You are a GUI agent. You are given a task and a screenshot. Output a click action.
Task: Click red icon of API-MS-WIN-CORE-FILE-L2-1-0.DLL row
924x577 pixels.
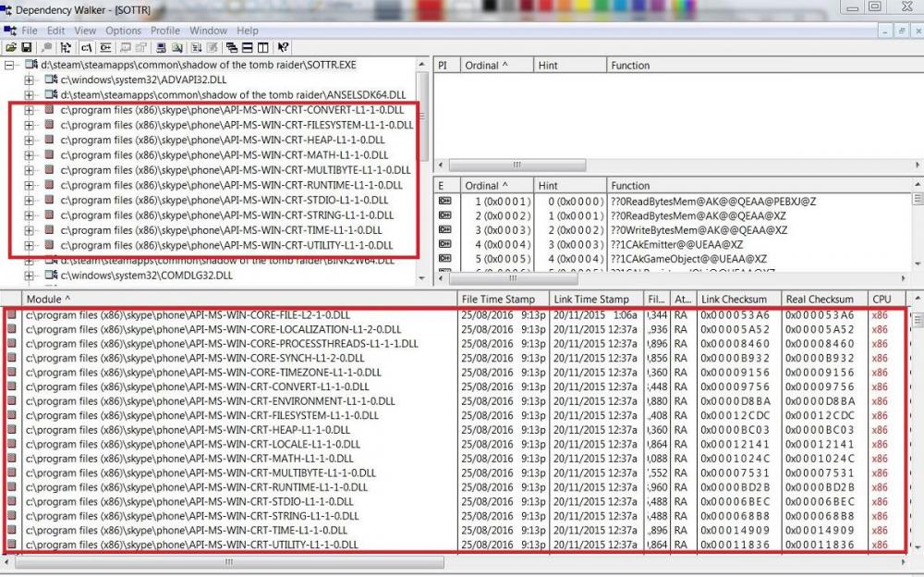pyautogui.click(x=11, y=315)
